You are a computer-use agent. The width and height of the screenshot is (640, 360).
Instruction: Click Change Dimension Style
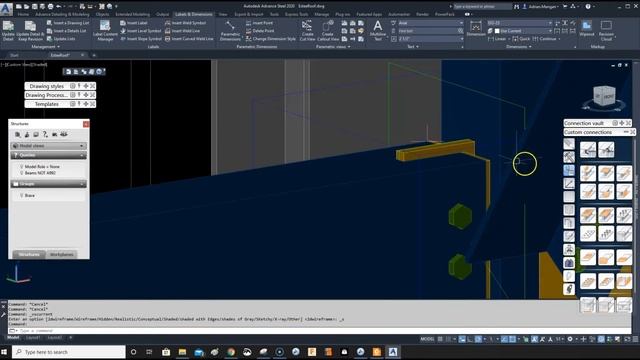[271, 39]
